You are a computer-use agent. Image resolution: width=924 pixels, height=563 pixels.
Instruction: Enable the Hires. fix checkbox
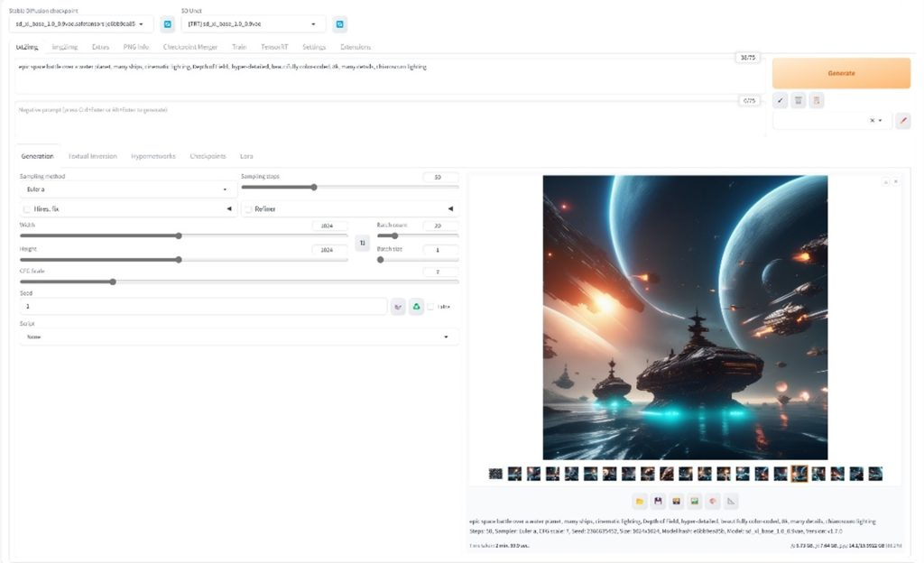click(26, 209)
